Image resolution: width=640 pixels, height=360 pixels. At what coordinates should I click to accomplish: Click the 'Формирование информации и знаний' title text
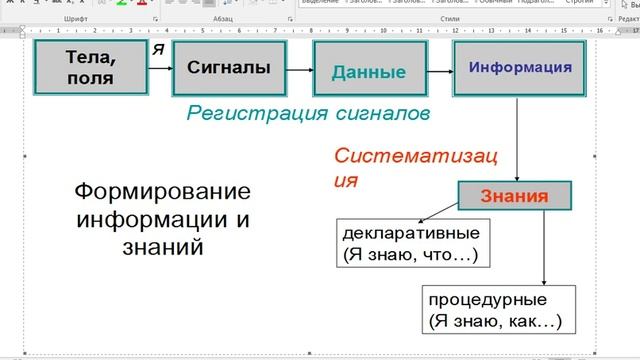[x=162, y=219]
